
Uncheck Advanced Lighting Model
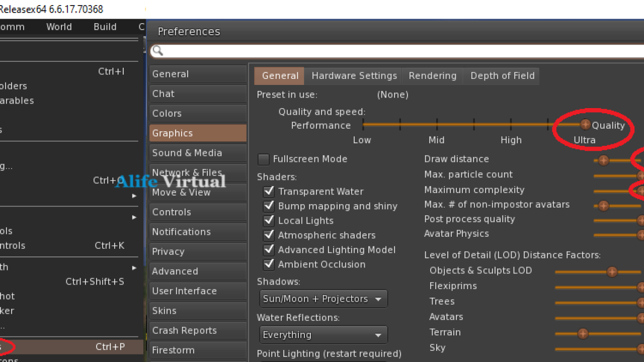269,250
